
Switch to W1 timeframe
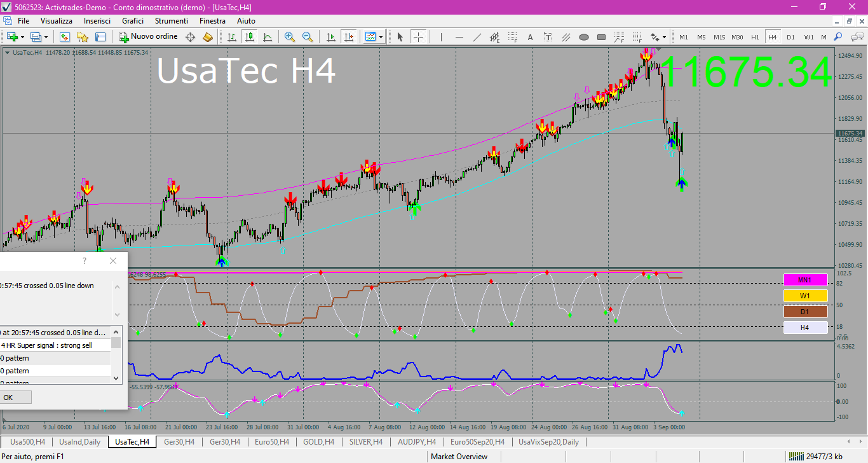click(x=808, y=37)
